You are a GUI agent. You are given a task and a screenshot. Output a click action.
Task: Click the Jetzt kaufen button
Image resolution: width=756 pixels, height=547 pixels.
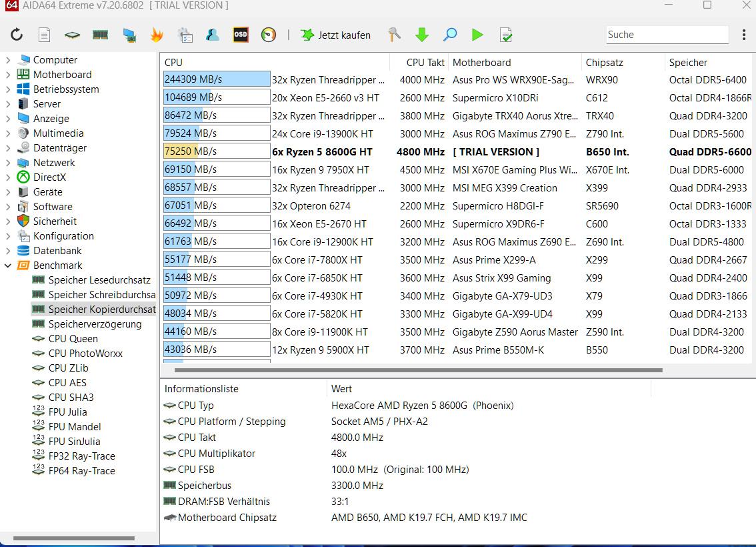[x=335, y=35]
